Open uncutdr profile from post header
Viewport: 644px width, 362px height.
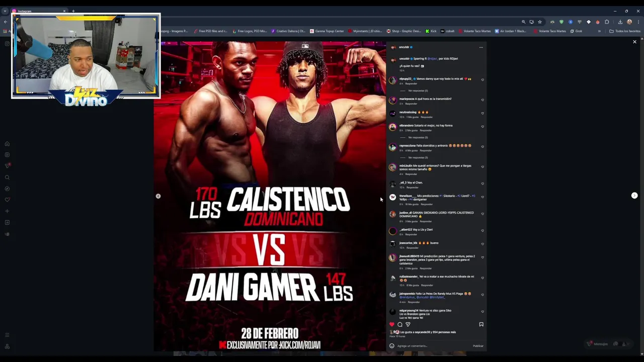point(404,47)
